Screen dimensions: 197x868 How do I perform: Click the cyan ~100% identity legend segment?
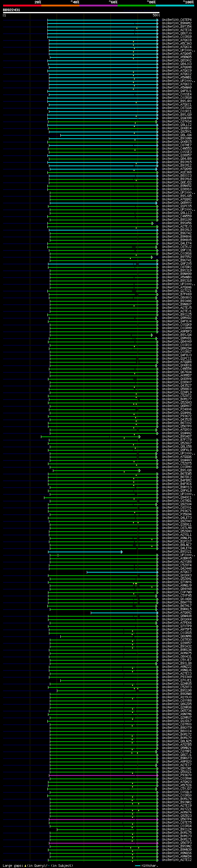[x=175, y=6]
